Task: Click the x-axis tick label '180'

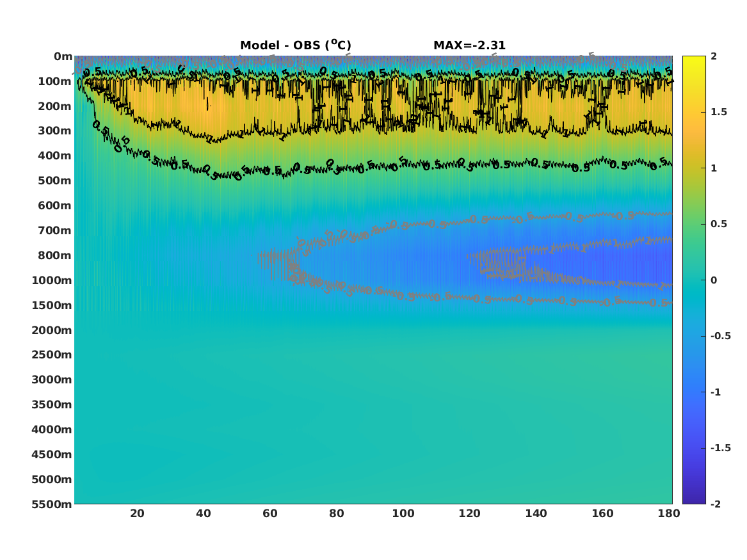Action: 669,513
